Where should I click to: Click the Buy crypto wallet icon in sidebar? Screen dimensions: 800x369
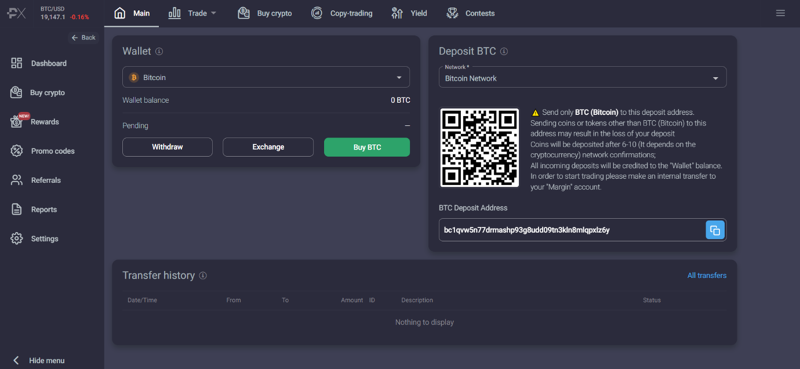pyautogui.click(x=17, y=92)
